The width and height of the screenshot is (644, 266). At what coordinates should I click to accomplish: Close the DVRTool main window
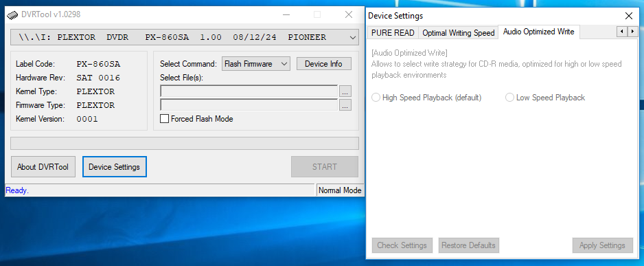349,15
